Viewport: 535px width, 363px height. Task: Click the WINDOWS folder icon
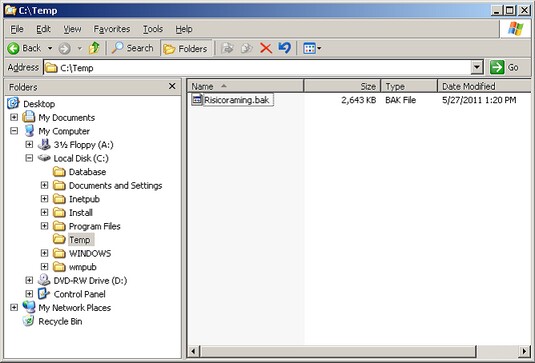(59, 253)
